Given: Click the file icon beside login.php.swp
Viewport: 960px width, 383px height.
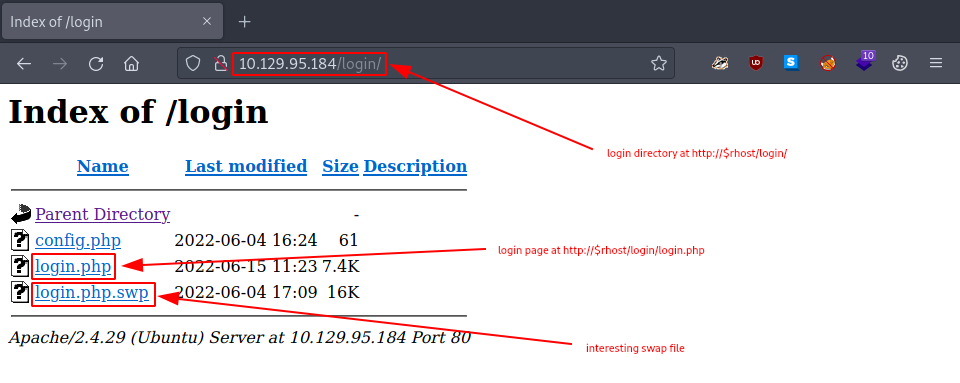Looking at the screenshot, I should [x=20, y=292].
